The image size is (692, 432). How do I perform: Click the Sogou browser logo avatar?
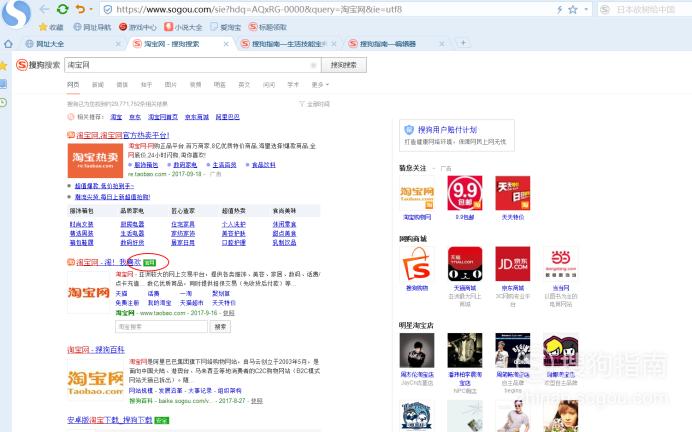coord(16,13)
